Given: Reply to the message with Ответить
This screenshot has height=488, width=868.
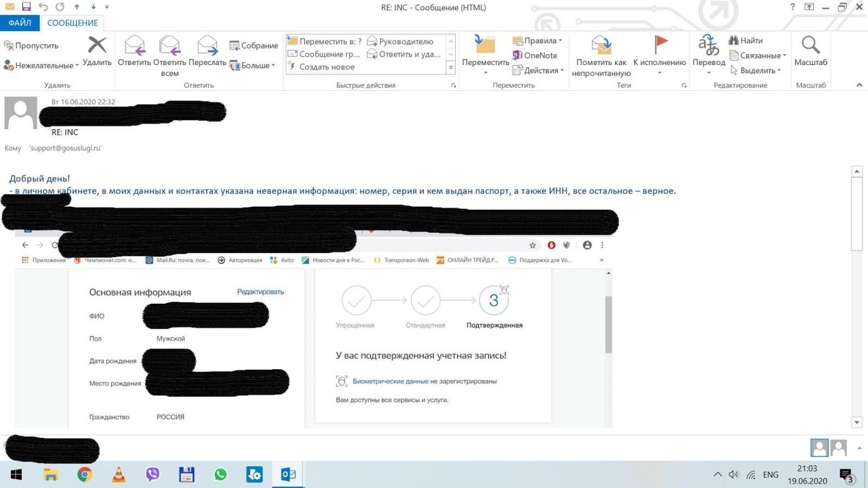Looking at the screenshot, I should coord(134,52).
